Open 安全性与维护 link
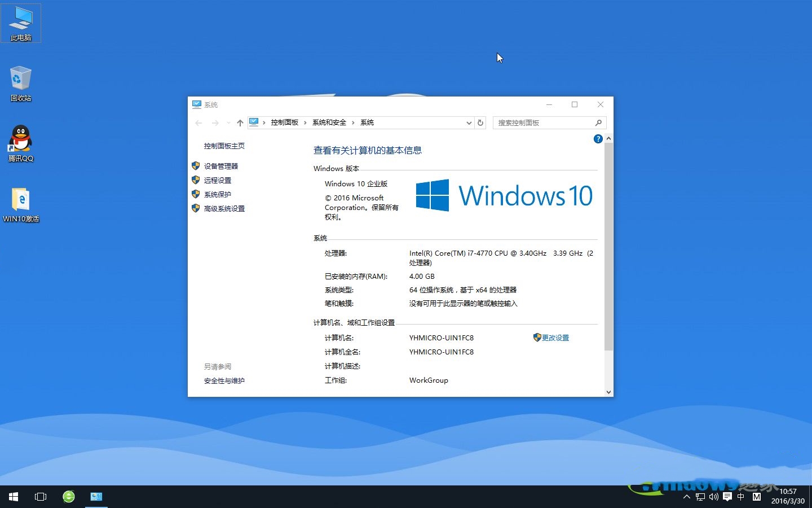The height and width of the screenshot is (508, 812). (224, 380)
